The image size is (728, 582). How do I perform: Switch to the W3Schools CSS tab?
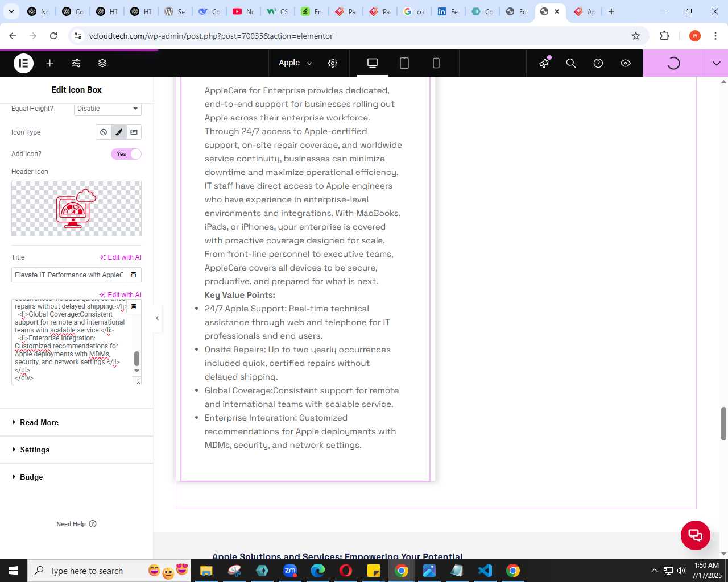click(277, 11)
